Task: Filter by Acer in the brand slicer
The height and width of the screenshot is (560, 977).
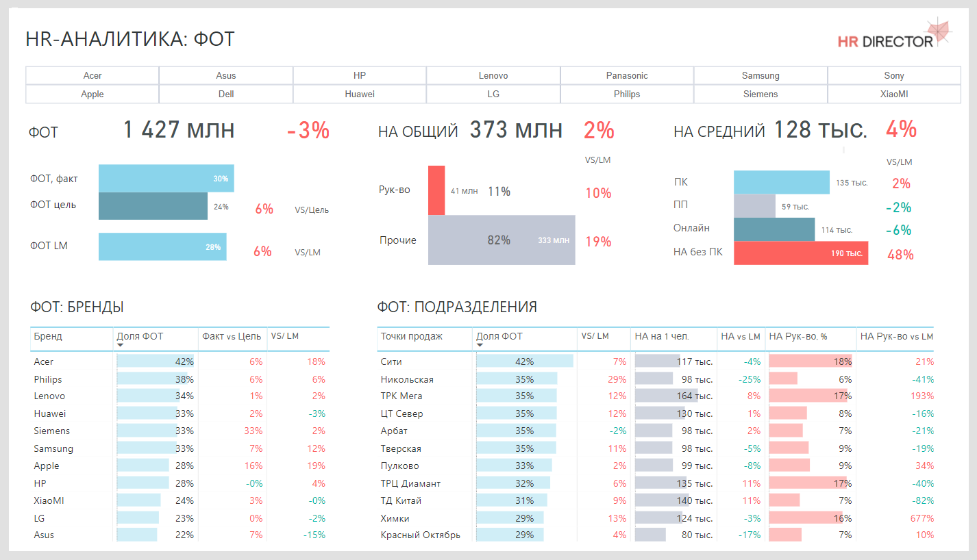Action: pos(92,75)
